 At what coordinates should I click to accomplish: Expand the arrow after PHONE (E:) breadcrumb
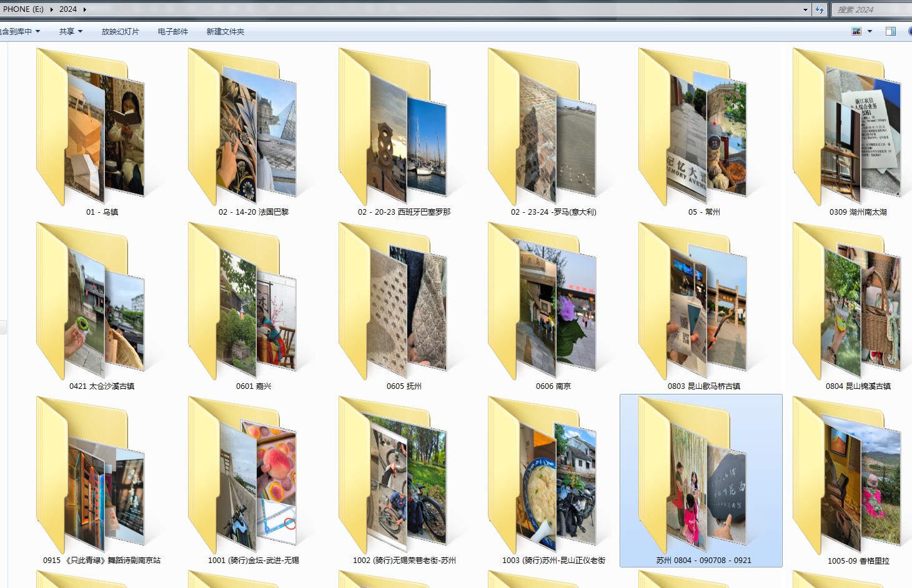click(x=51, y=9)
